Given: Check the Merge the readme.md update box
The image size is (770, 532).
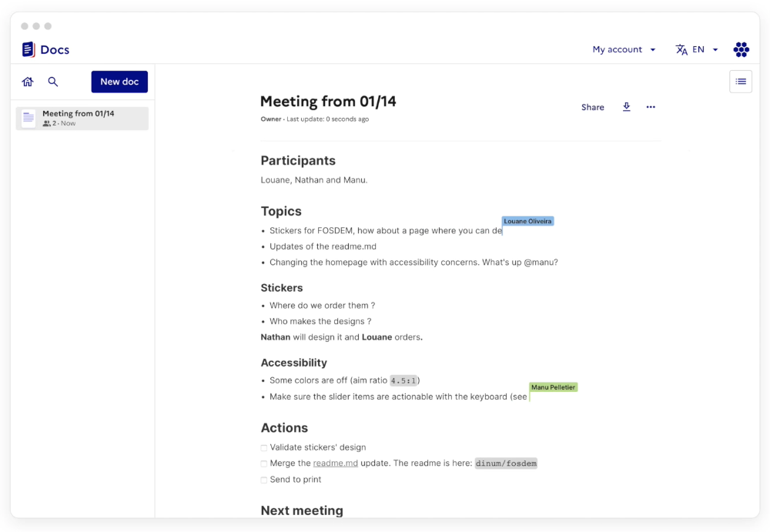Looking at the screenshot, I should (x=263, y=463).
